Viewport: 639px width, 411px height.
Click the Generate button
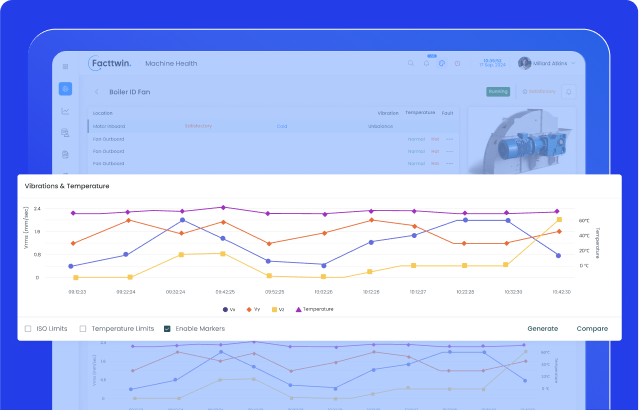[542, 328]
